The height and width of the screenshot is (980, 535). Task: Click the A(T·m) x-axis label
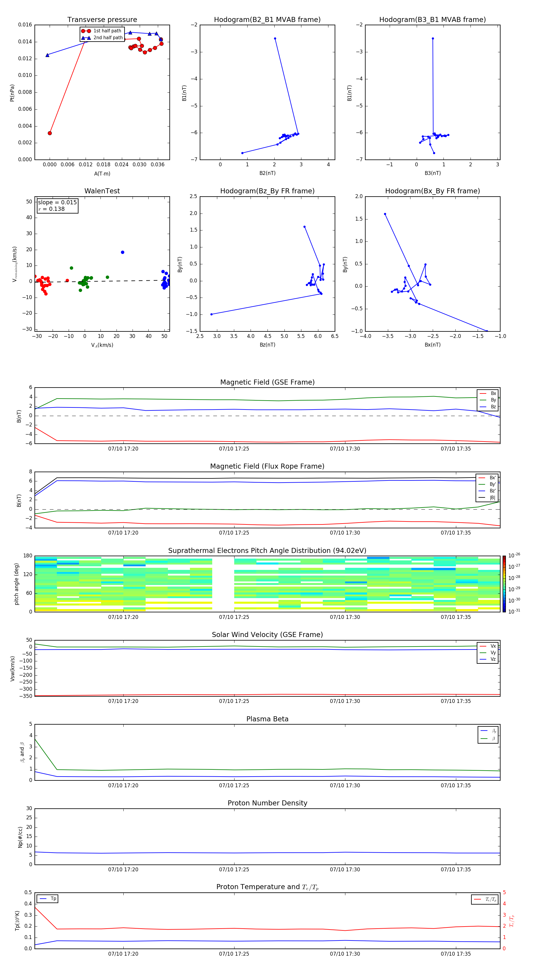tap(102, 174)
